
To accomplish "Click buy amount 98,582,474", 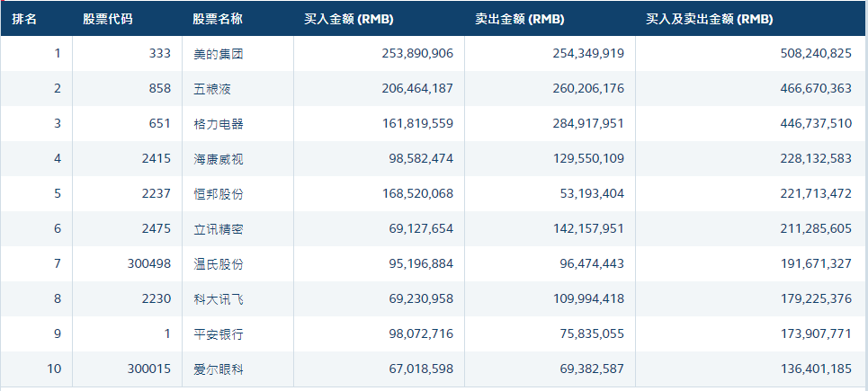I will click(421, 159).
